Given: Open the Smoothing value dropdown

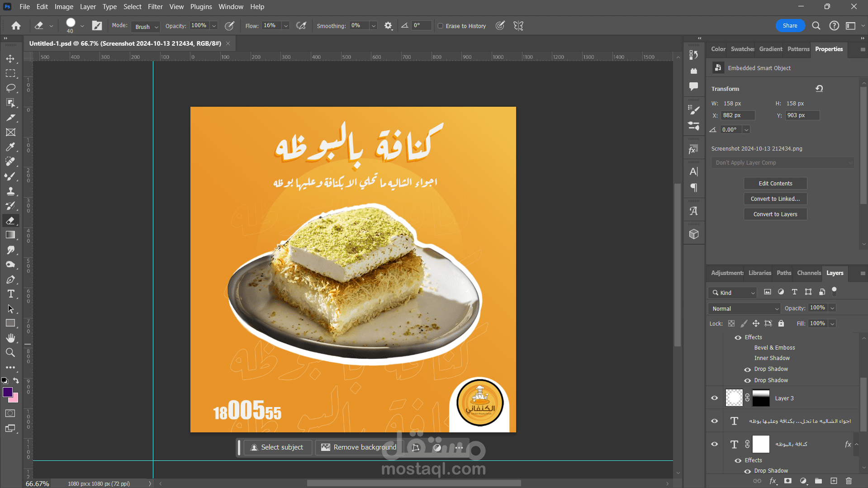Looking at the screenshot, I should pos(374,26).
